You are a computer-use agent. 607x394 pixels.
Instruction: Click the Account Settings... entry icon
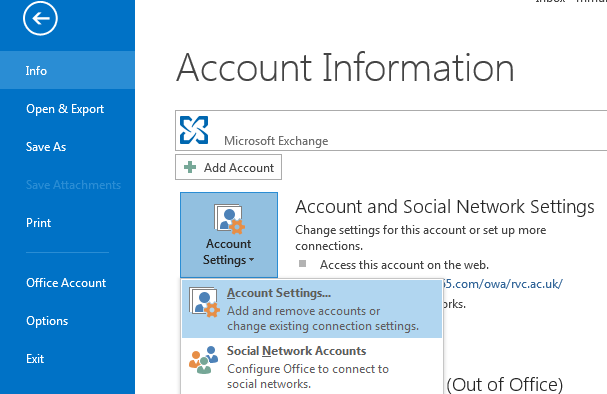click(x=204, y=302)
